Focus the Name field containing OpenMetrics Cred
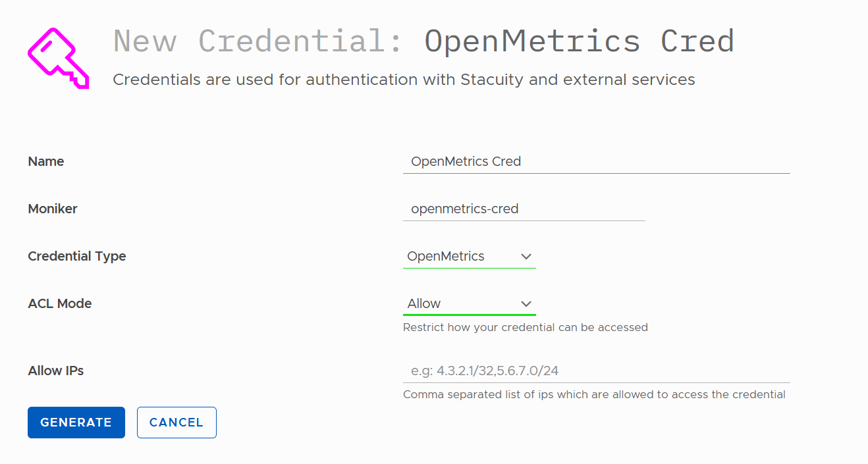 click(597, 162)
